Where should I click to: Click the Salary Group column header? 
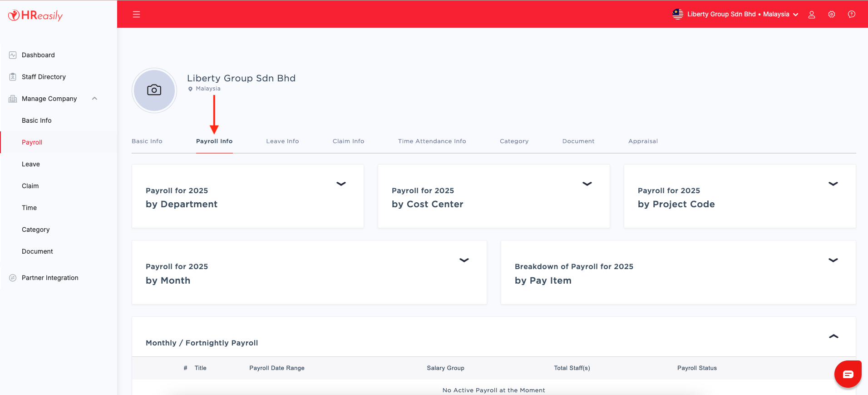445,368
